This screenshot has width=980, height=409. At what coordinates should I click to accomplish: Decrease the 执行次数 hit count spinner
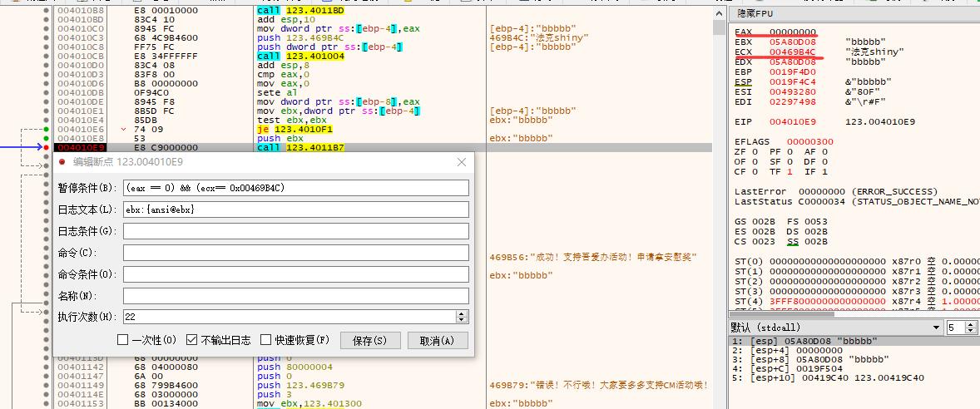pos(463,320)
